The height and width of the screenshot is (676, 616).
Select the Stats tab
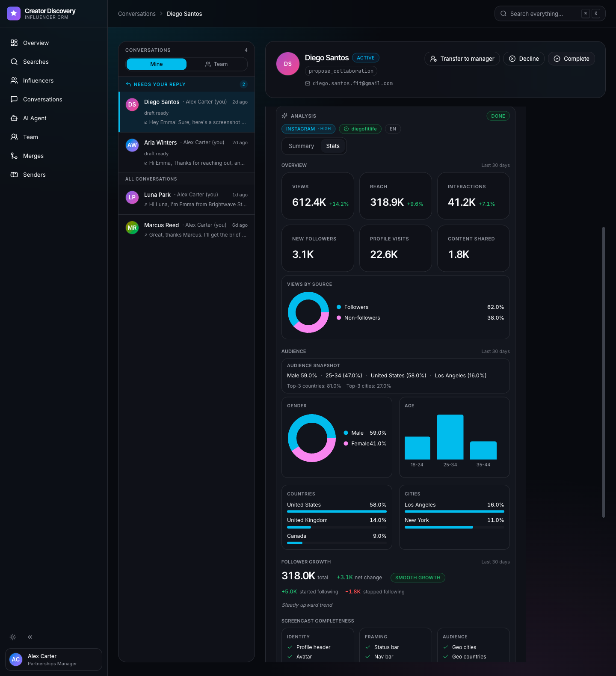coord(333,146)
